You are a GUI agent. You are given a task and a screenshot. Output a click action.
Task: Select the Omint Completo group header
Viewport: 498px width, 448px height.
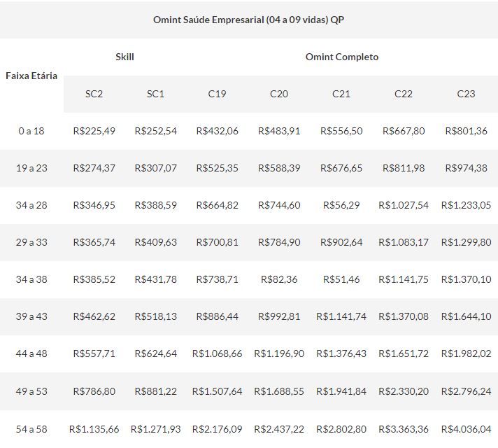(x=341, y=57)
